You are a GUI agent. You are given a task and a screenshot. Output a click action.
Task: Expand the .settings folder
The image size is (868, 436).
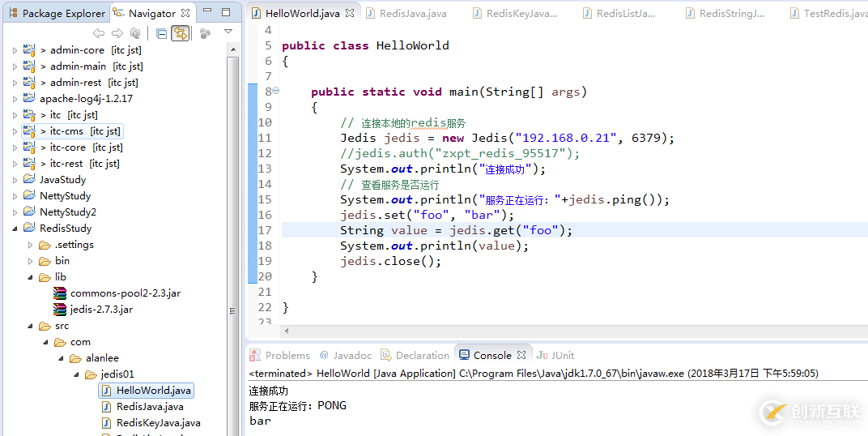tap(31, 245)
